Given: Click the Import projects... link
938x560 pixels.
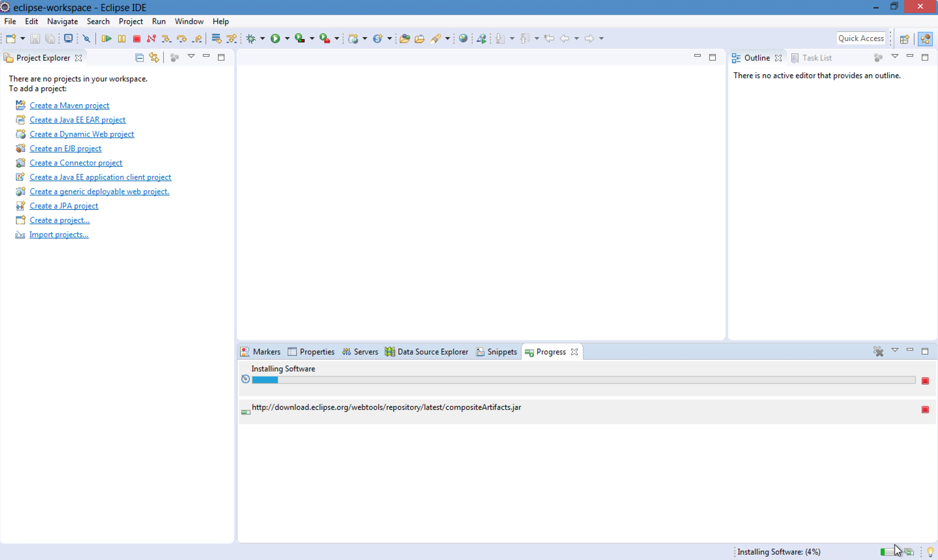Looking at the screenshot, I should pyautogui.click(x=59, y=235).
